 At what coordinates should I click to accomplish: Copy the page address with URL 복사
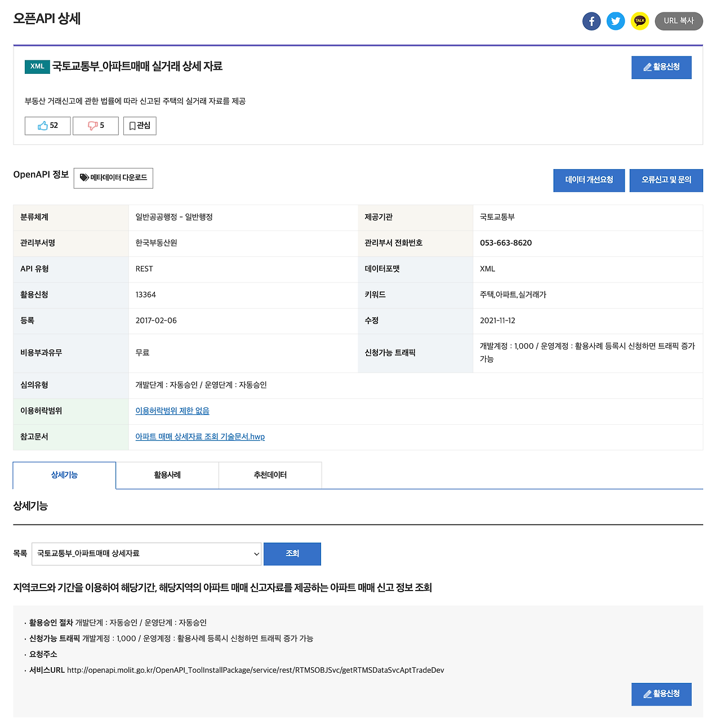679,21
